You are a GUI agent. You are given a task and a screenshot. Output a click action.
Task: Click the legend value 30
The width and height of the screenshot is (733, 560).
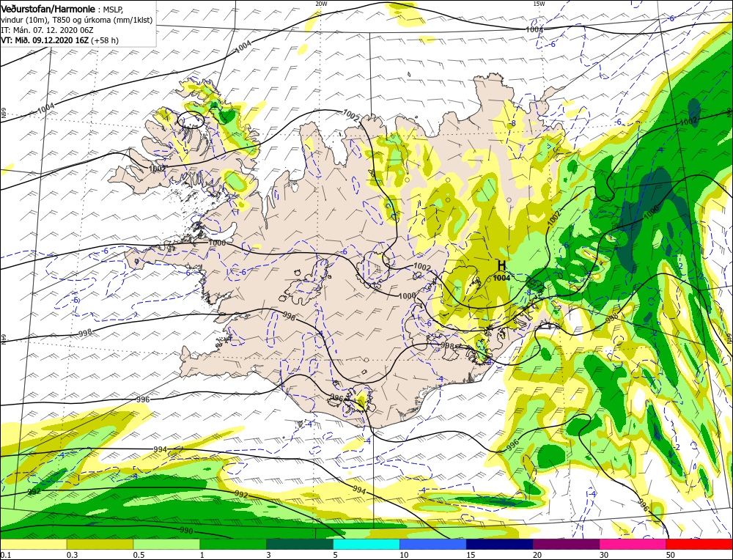click(x=604, y=555)
